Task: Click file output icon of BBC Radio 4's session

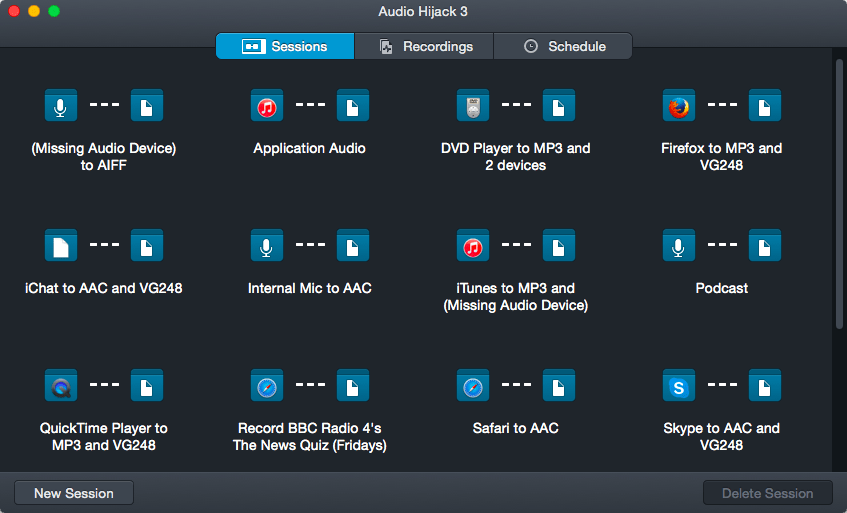Action: point(353,386)
